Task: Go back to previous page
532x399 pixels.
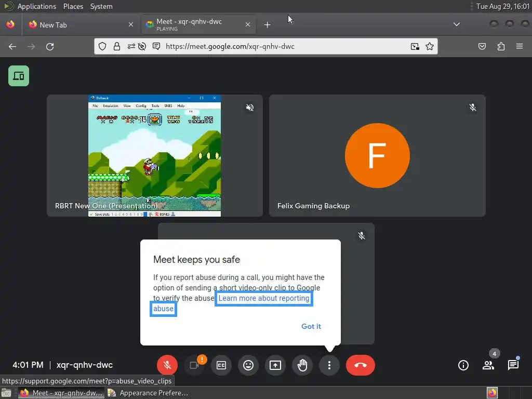Action: [x=12, y=46]
